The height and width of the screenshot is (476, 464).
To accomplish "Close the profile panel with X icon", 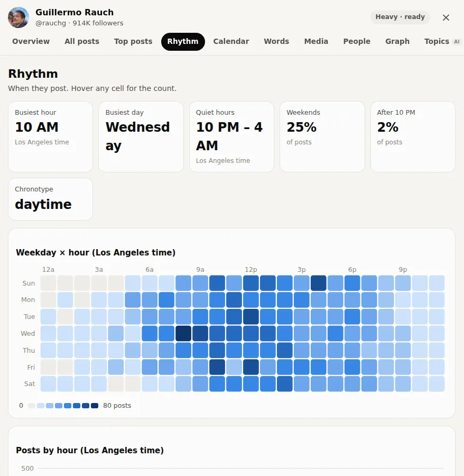I will click(x=446, y=17).
